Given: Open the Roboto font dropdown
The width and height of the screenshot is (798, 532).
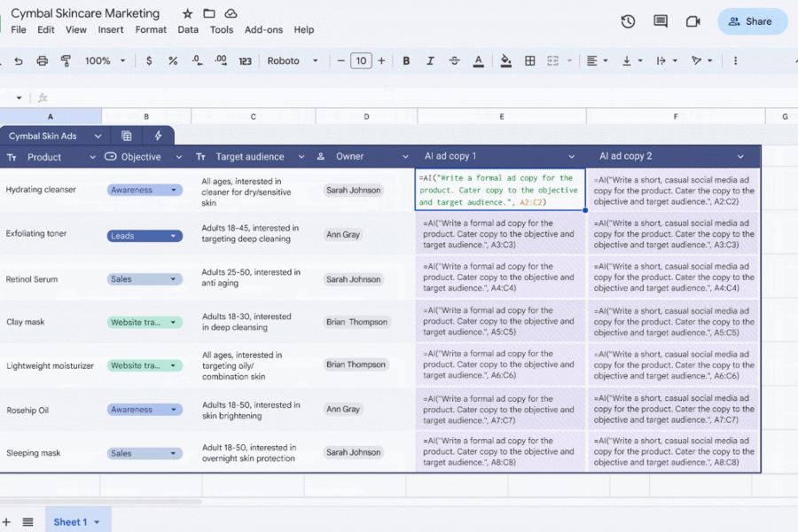Looking at the screenshot, I should [x=293, y=61].
